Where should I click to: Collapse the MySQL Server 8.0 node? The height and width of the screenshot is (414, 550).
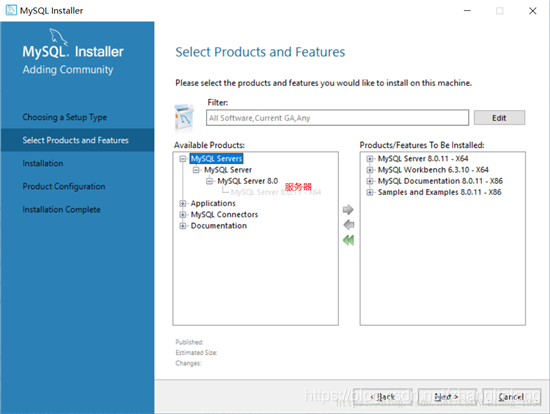pos(209,181)
